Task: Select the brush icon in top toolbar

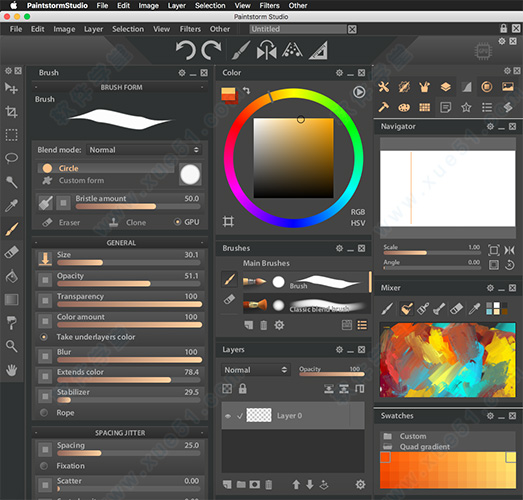Action: (240, 50)
